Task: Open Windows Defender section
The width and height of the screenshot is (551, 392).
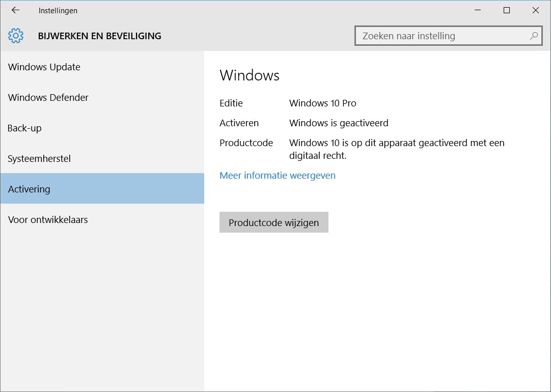Action: tap(102, 97)
